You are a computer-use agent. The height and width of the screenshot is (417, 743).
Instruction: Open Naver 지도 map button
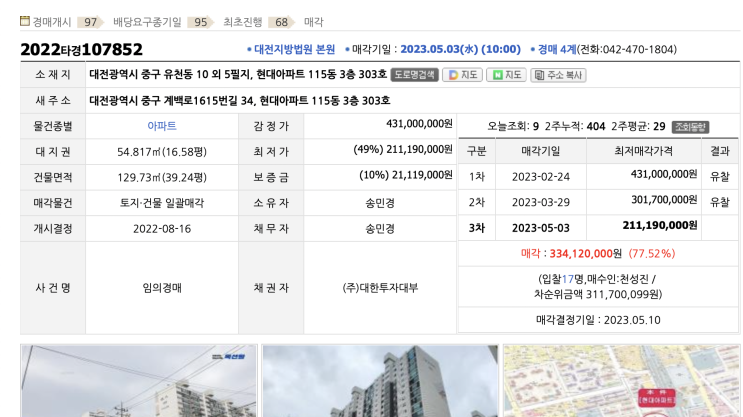click(507, 75)
